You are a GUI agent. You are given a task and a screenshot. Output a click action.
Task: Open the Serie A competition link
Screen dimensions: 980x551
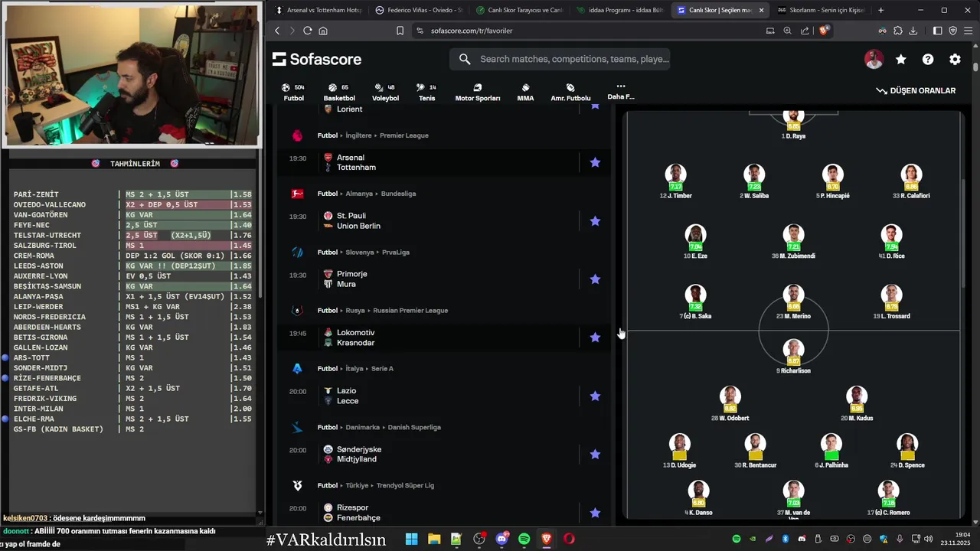382,369
